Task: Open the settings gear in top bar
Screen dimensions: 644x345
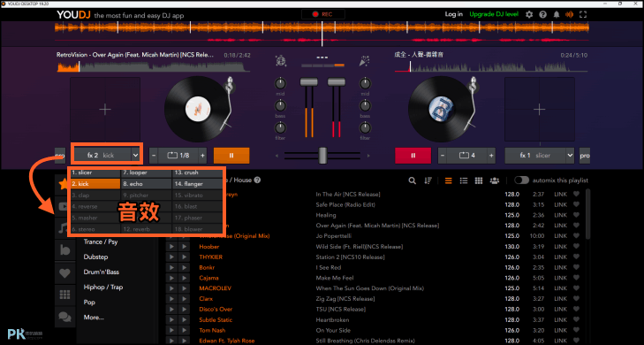Action: pos(529,14)
